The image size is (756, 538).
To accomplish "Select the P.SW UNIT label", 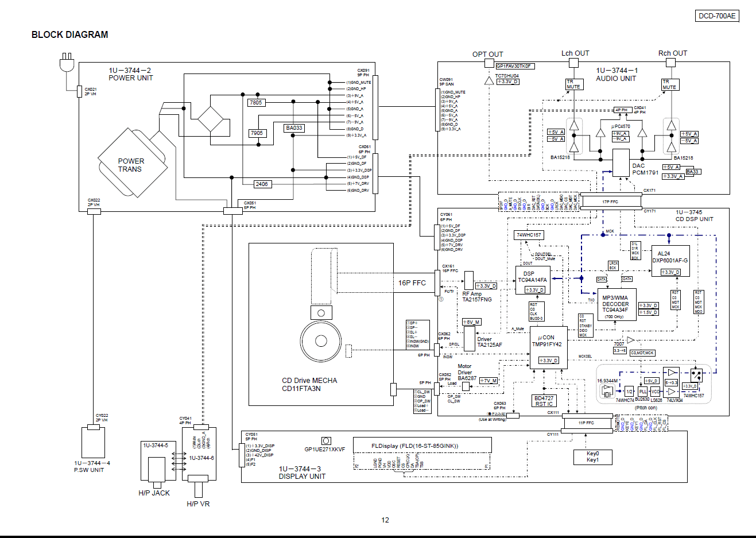I will pyautogui.click(x=89, y=470).
